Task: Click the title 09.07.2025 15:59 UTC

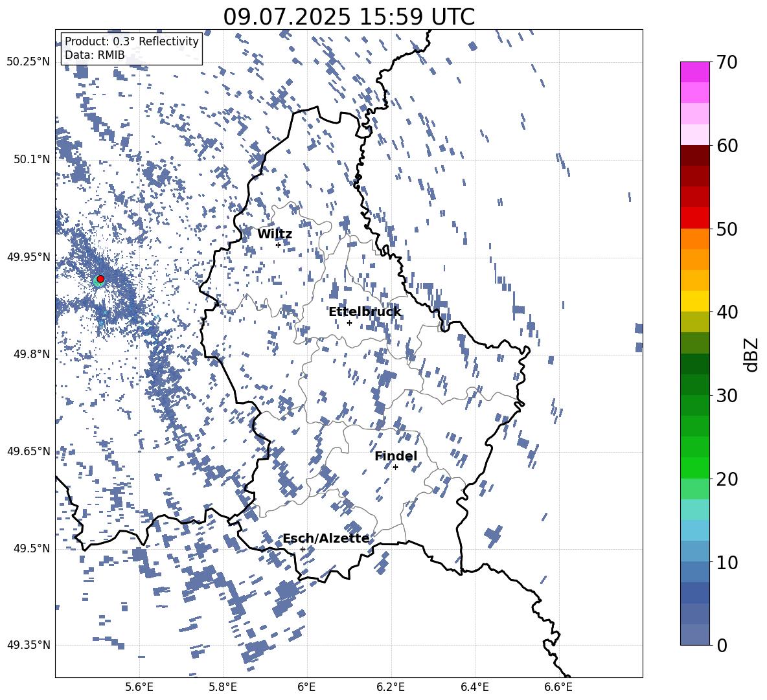Action: (349, 17)
